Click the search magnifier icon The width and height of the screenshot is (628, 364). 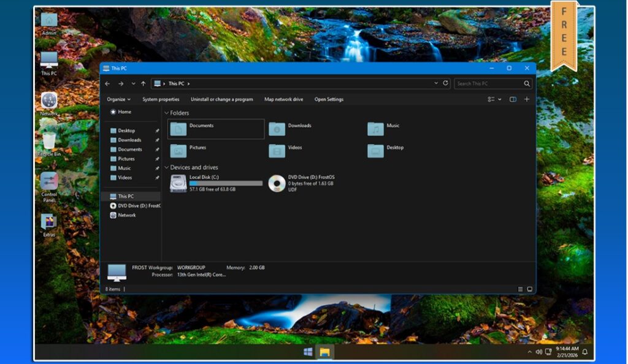coord(527,83)
